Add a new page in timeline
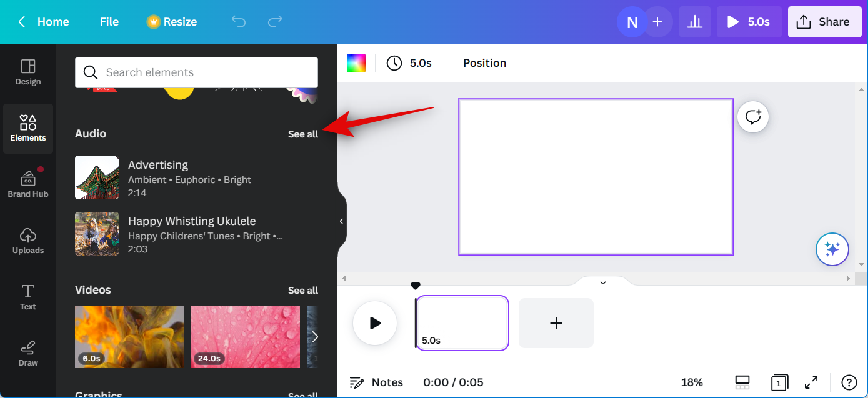Image resolution: width=868 pixels, height=398 pixels. [x=556, y=323]
